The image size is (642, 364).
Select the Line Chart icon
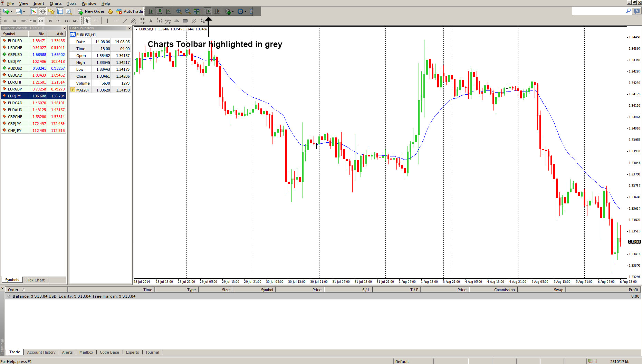[168, 11]
